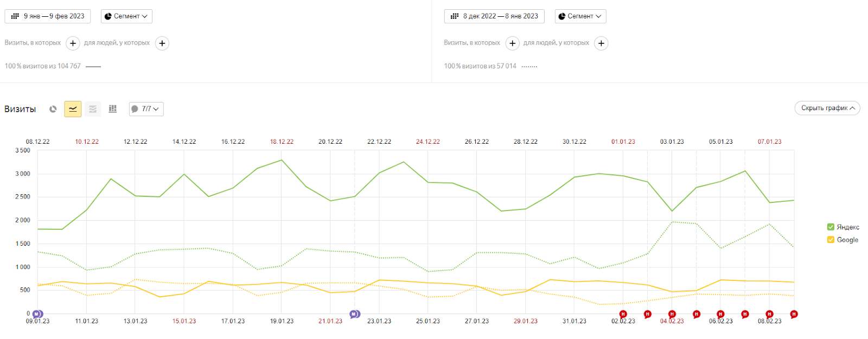Uncheck the Яндекс legend checkbox
Image resolution: width=868 pixels, height=339 pixels.
coord(831,227)
